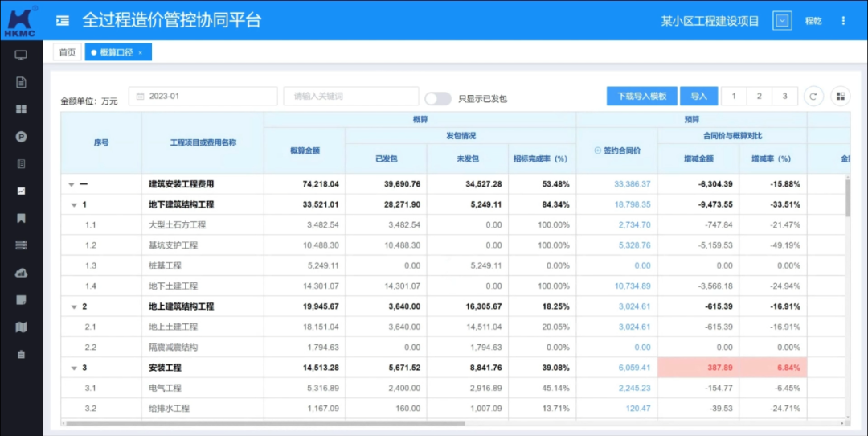The height and width of the screenshot is (436, 868).
Task: Collapse the 建筑安装工程费用 row
Action: point(71,184)
